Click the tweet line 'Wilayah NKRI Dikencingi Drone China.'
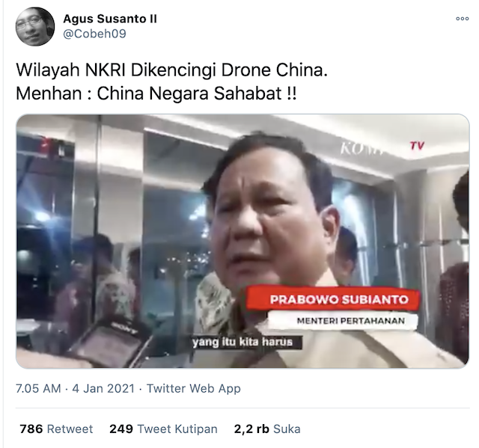The height and width of the screenshot is (448, 479). click(171, 70)
